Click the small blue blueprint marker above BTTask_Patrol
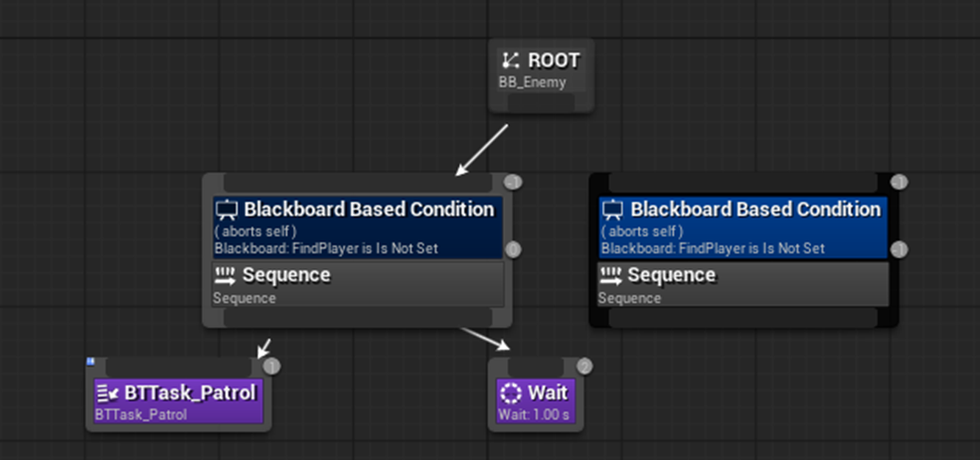The width and height of the screenshot is (980, 460). (x=90, y=362)
